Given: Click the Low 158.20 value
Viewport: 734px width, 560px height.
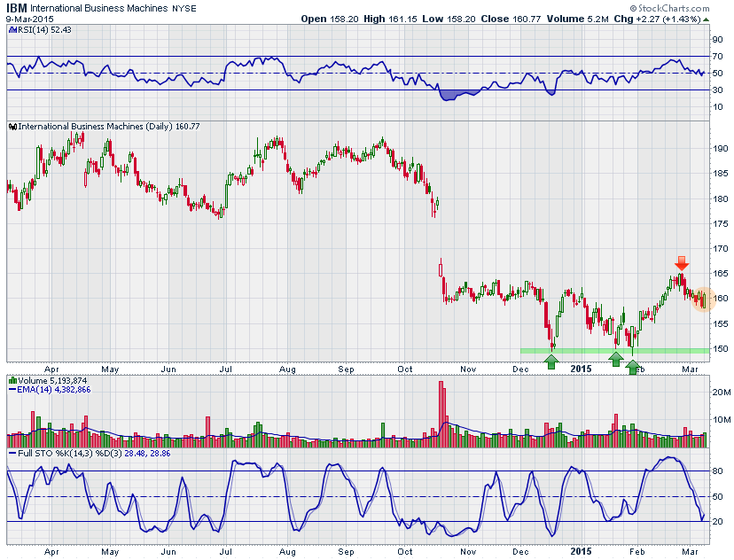Looking at the screenshot, I should tap(449, 19).
